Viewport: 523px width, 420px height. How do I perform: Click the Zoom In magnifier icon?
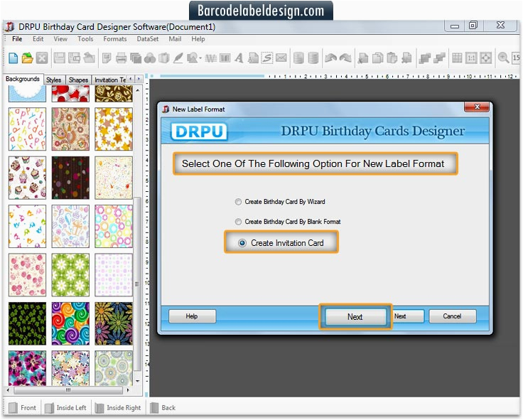pyautogui.click(x=503, y=58)
